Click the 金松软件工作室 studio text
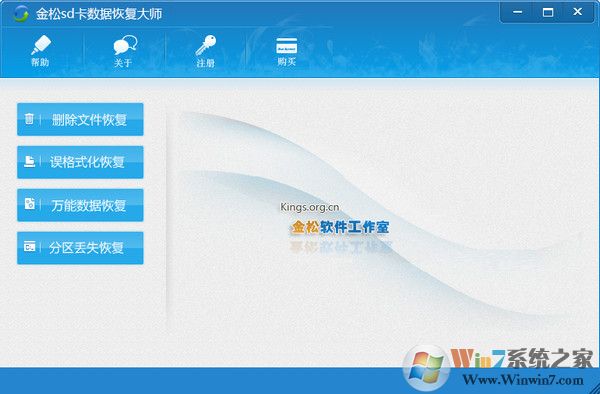Screen dimensions: 600x394 point(340,227)
